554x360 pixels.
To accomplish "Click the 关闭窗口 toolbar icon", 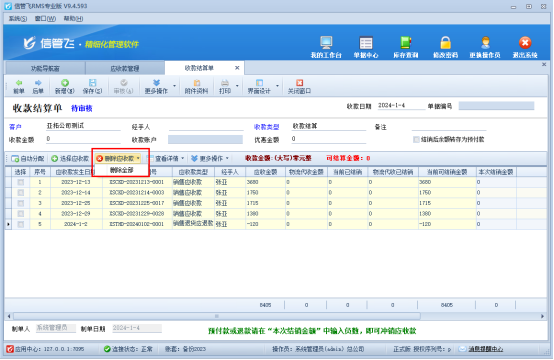I will (x=299, y=83).
